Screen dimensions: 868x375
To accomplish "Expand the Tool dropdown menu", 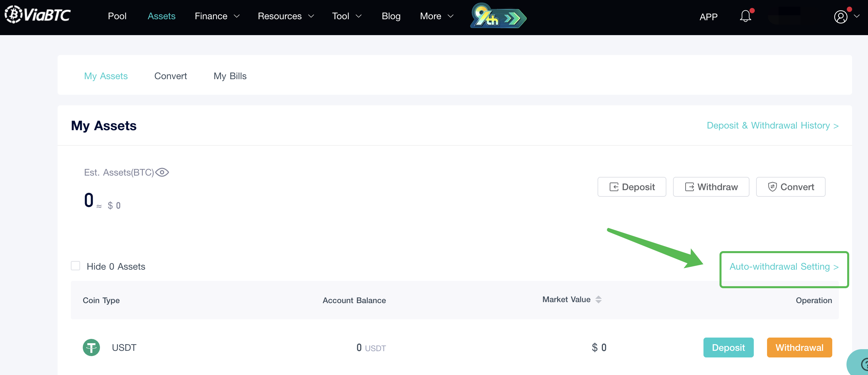I will click(x=347, y=16).
